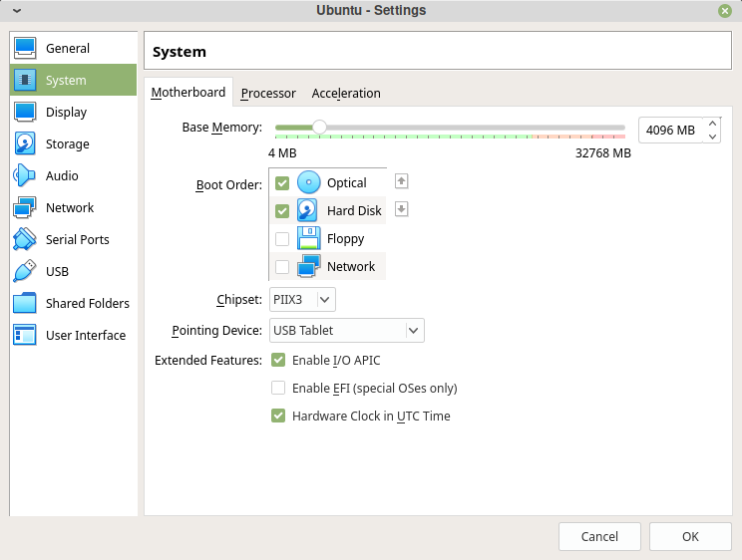Toggle Enable I/O APIC checkbox
742x560 pixels.
point(278,360)
